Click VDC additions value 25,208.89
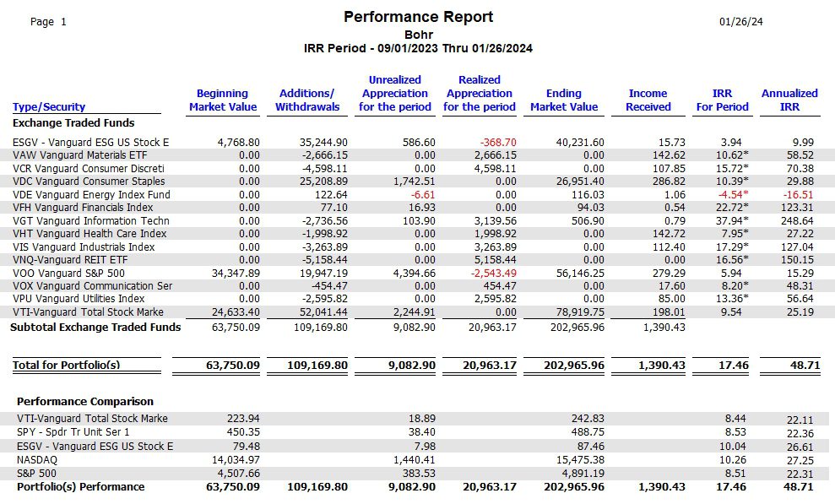 coord(323,181)
